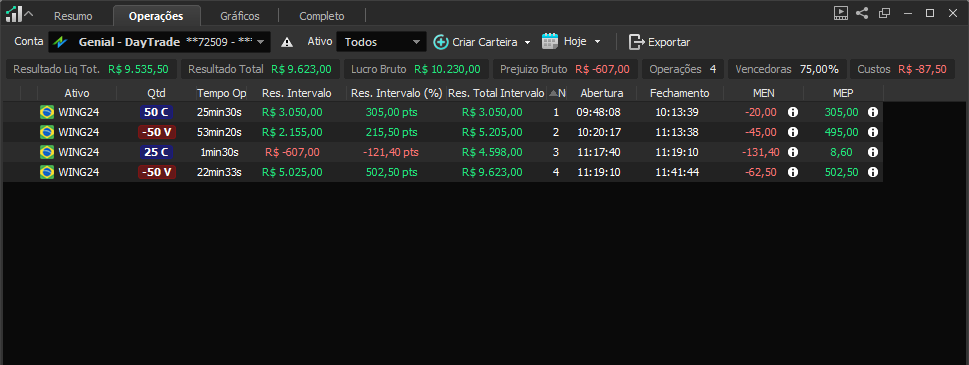Viewport: 969px width, 365px height.
Task: Click the Prejuízo Bruto value R$ -607,00
Action: click(603, 69)
